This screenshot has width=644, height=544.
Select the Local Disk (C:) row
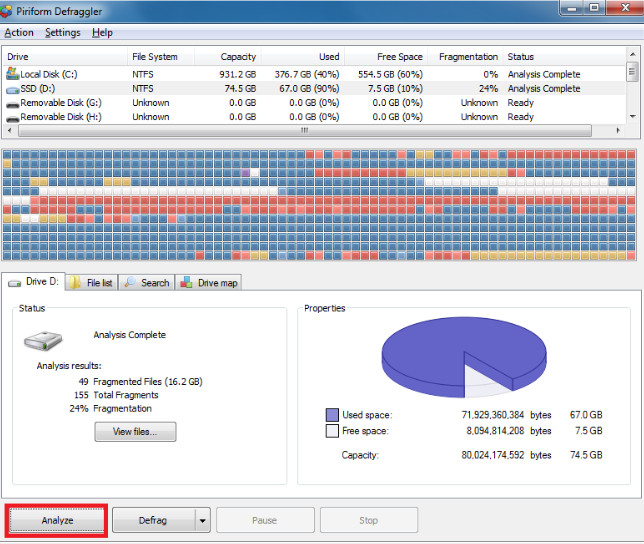coord(315,74)
